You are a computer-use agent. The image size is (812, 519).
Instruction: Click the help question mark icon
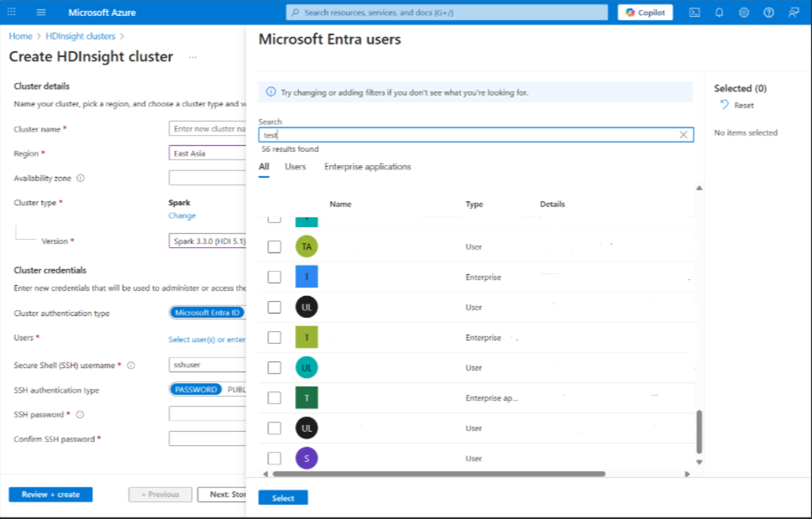[768, 13]
